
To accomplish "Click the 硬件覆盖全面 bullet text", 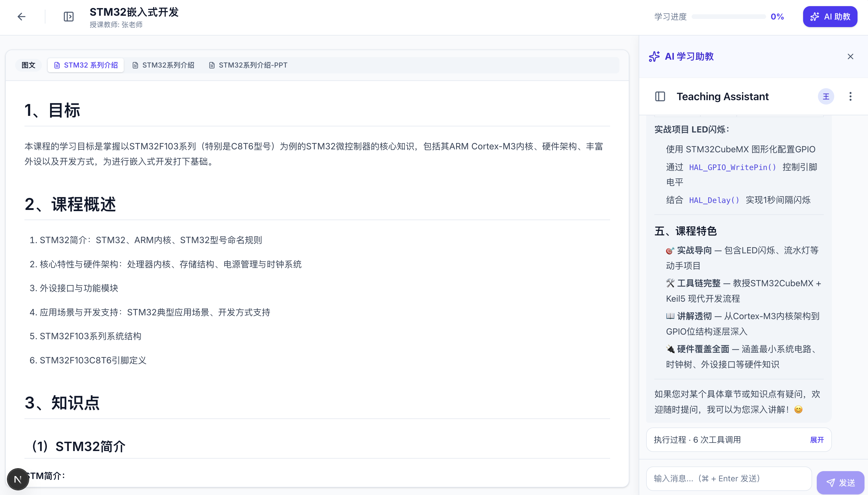I will (703, 349).
